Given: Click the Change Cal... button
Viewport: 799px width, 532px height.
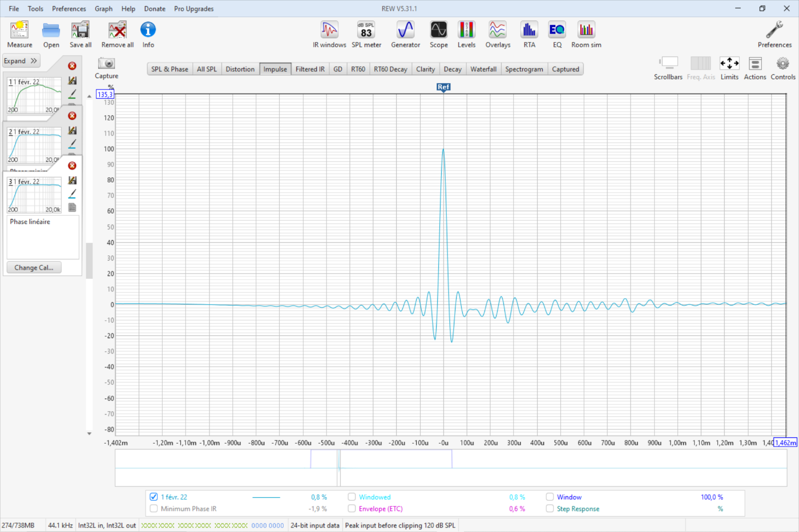Looking at the screenshot, I should pyautogui.click(x=34, y=267).
